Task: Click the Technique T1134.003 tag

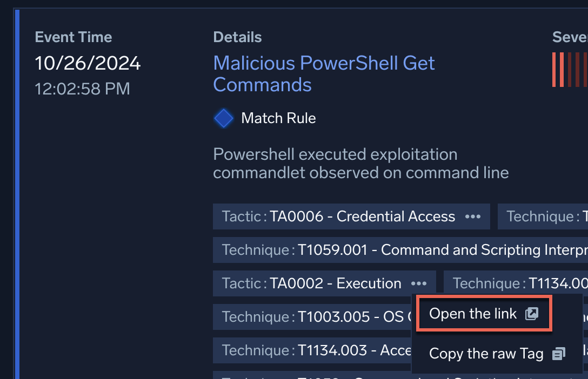Action: tap(312, 350)
